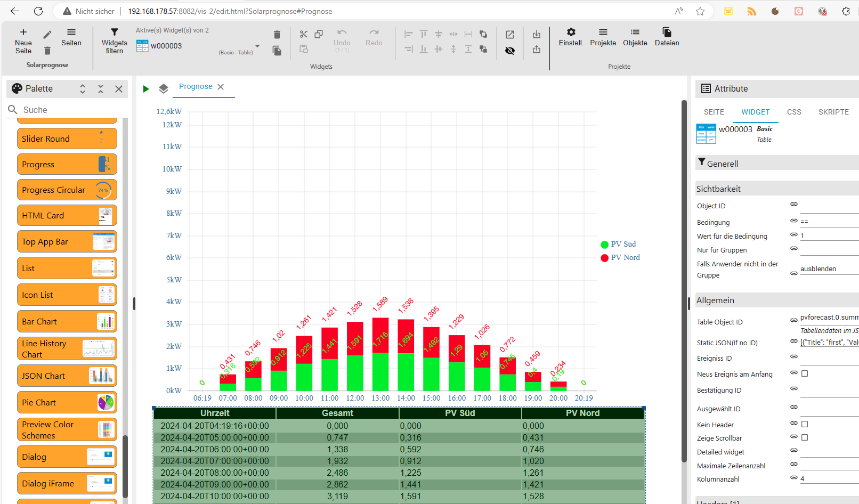This screenshot has height=504, width=859.
Task: Click the pencil icon to rename the page
Action: 47,35
